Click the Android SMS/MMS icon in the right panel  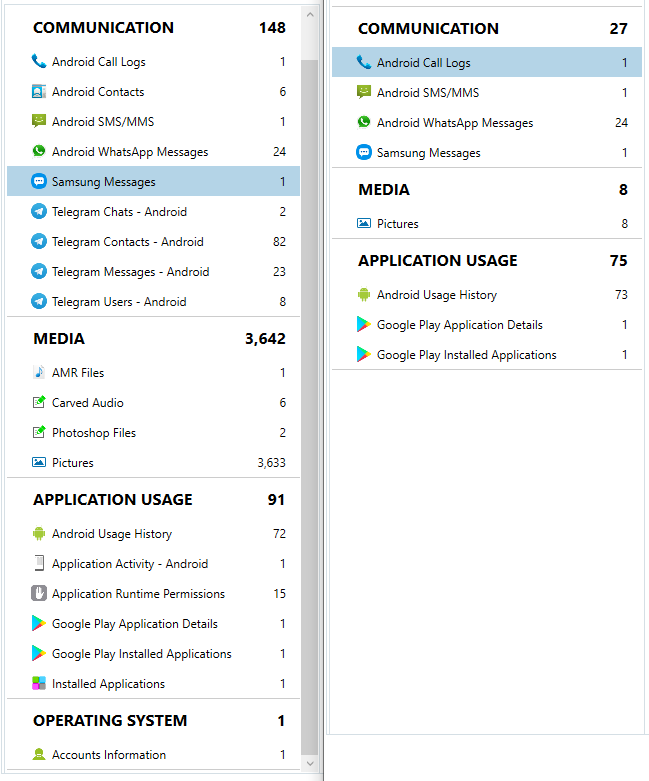[x=364, y=92]
